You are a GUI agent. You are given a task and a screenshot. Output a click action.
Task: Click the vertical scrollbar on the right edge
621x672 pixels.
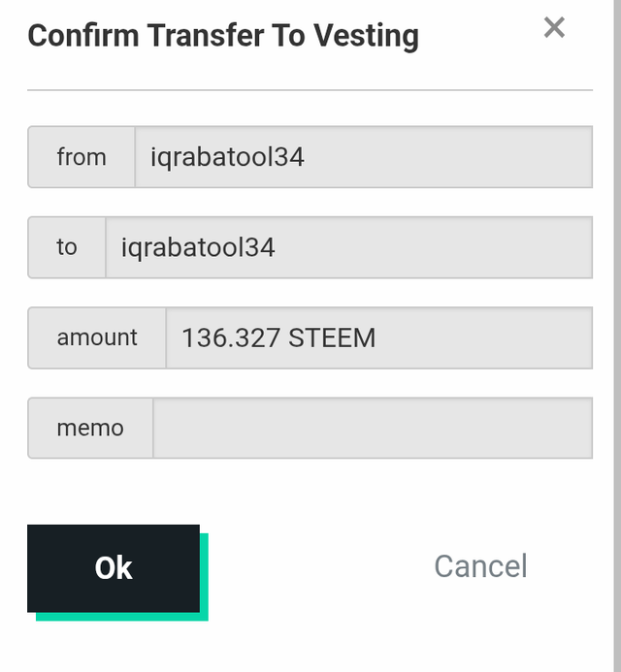(617, 336)
